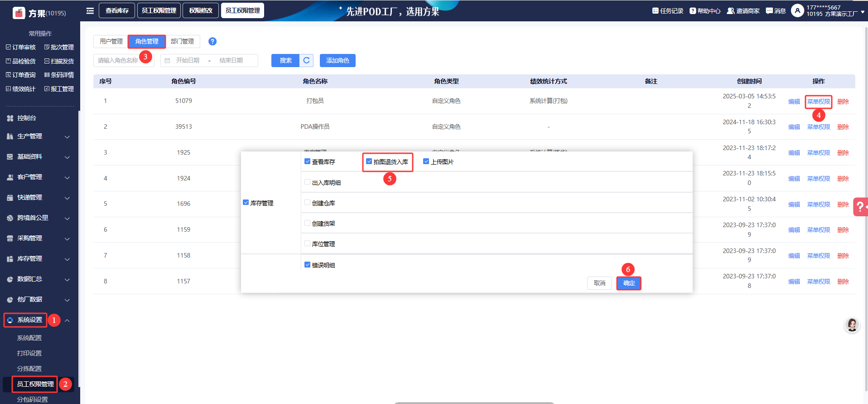Click the 请输入角色名称 input field
The height and width of the screenshot is (404, 868).
pos(118,60)
